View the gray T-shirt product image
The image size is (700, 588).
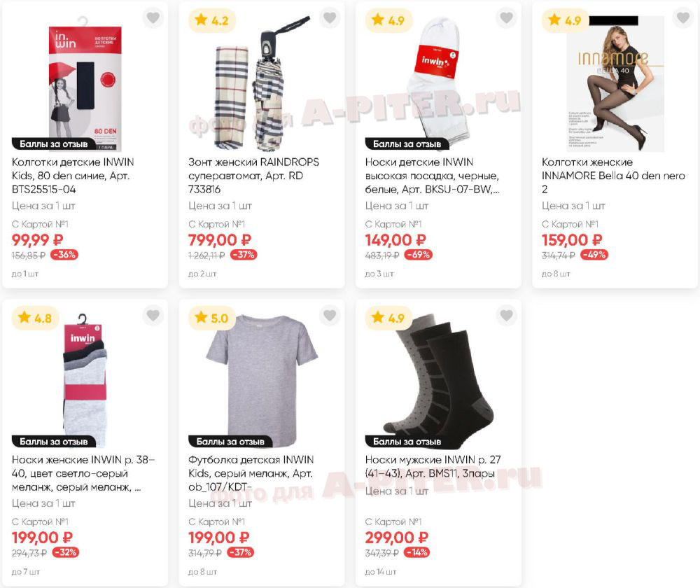tap(262, 379)
